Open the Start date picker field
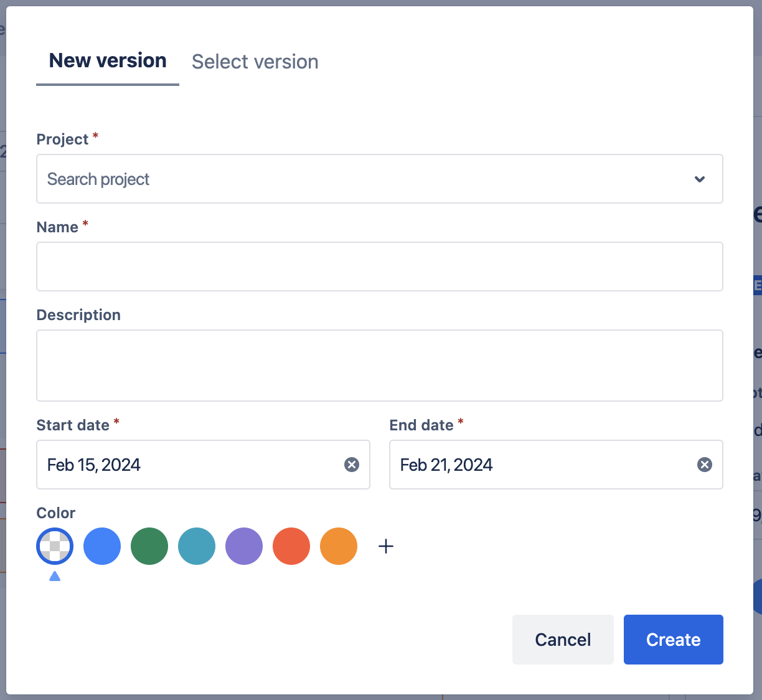Viewport: 762px width, 700px height. (x=187, y=465)
